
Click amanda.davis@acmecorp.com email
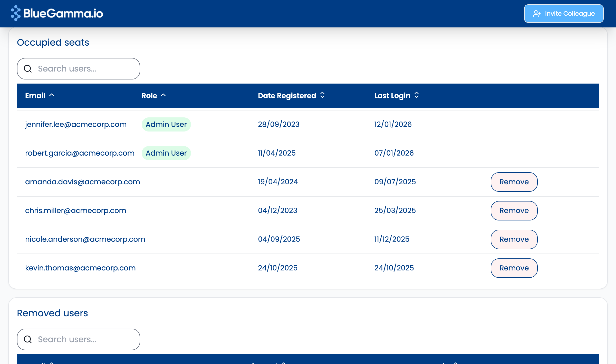[x=83, y=182]
